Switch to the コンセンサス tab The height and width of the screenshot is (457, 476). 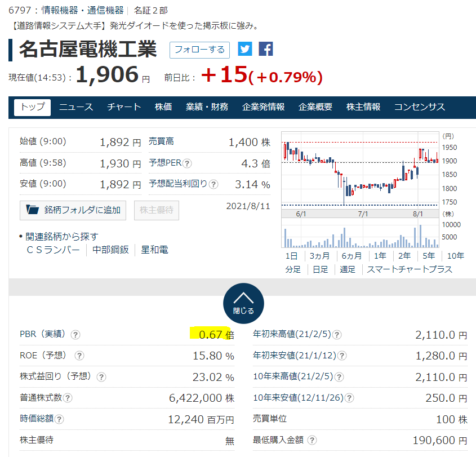point(420,107)
